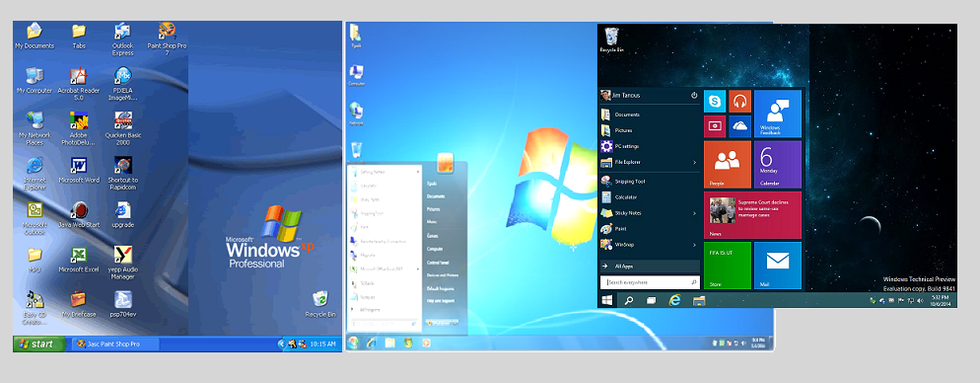Open My Documents icon on XP desktop
Viewport: 980px width, 383px height.
coord(35,36)
